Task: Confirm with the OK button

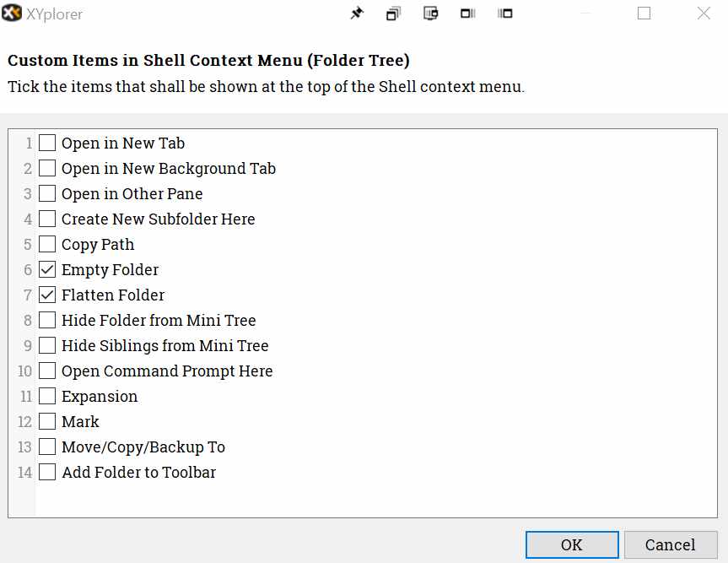Action: pyautogui.click(x=572, y=544)
